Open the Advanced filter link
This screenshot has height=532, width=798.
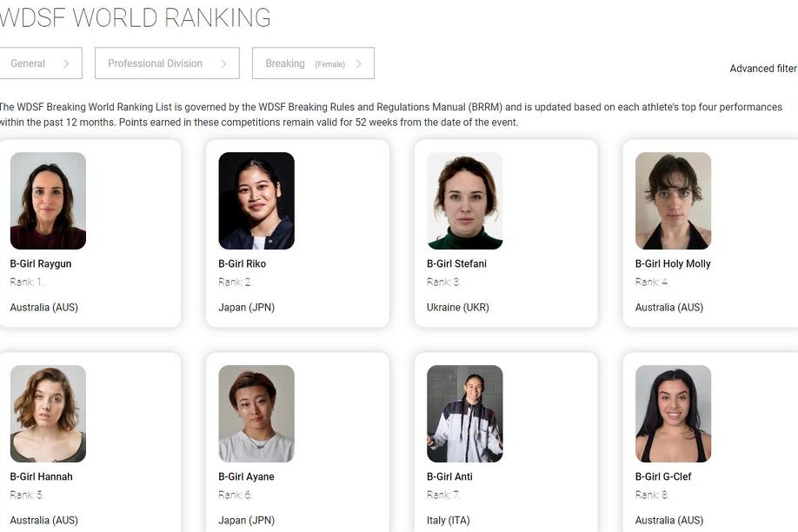tap(763, 68)
